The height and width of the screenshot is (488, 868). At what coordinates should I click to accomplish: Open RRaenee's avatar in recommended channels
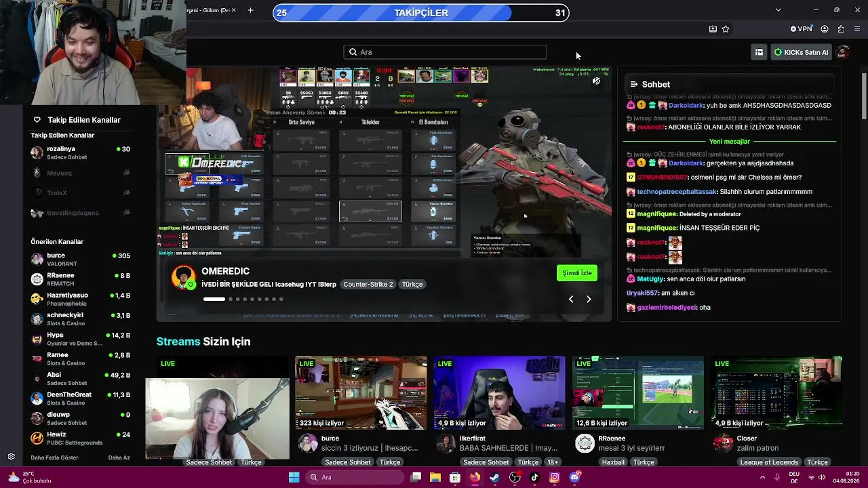pyautogui.click(x=37, y=279)
